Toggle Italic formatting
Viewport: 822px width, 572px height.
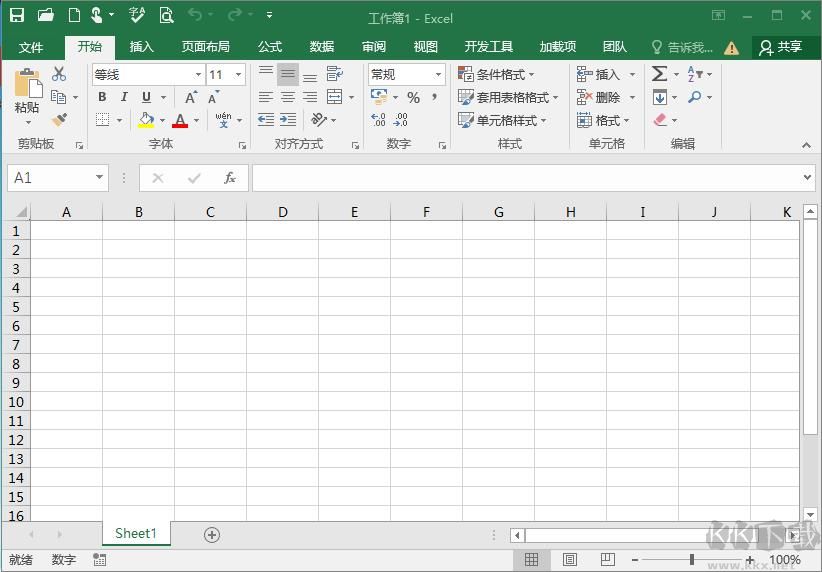(x=124, y=97)
